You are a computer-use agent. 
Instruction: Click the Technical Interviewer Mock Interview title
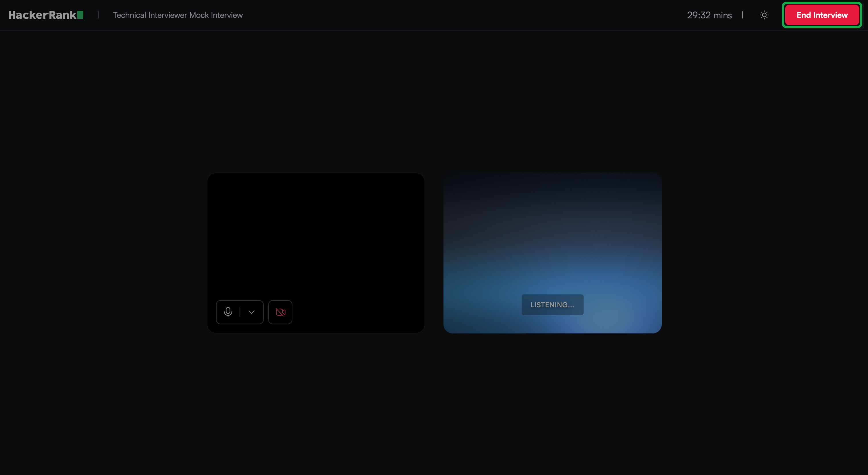point(178,15)
